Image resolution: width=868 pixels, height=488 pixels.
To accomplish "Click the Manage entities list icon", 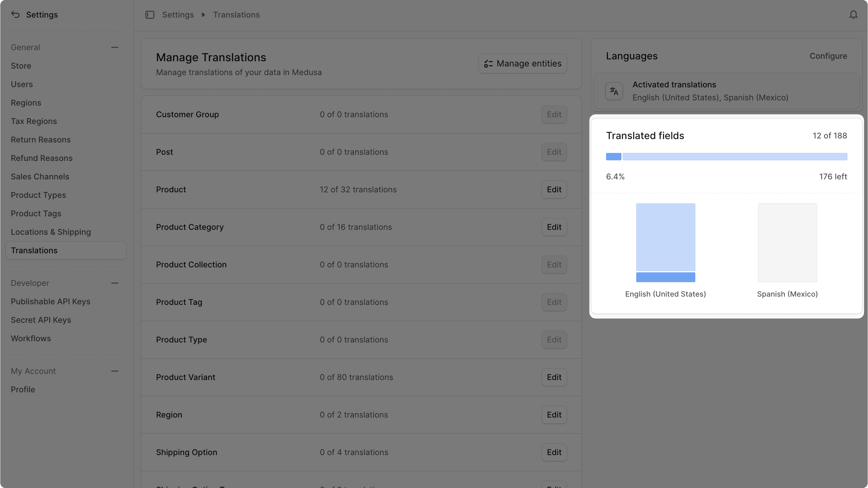I will click(x=488, y=63).
